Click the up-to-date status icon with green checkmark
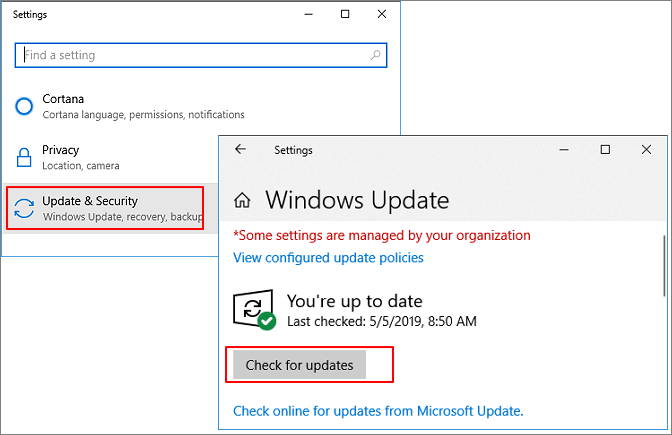This screenshot has height=435, width=672. pos(252,309)
